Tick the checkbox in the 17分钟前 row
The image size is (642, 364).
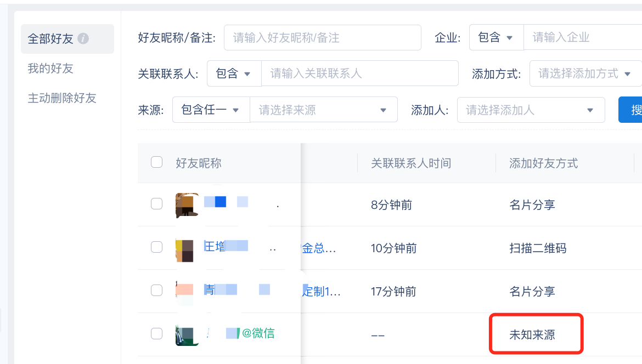(x=156, y=291)
